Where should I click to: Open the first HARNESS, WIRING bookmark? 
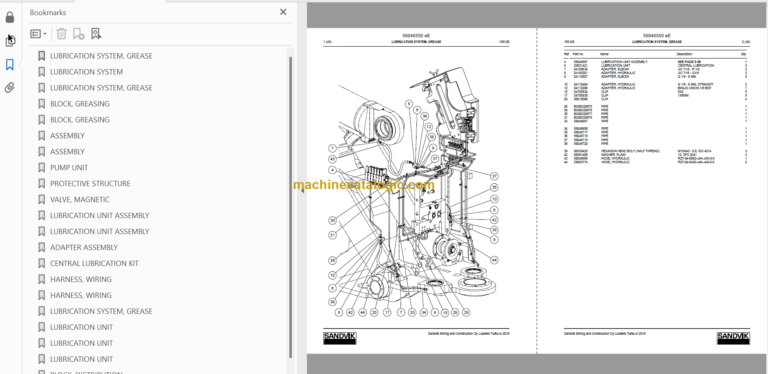[x=81, y=279]
